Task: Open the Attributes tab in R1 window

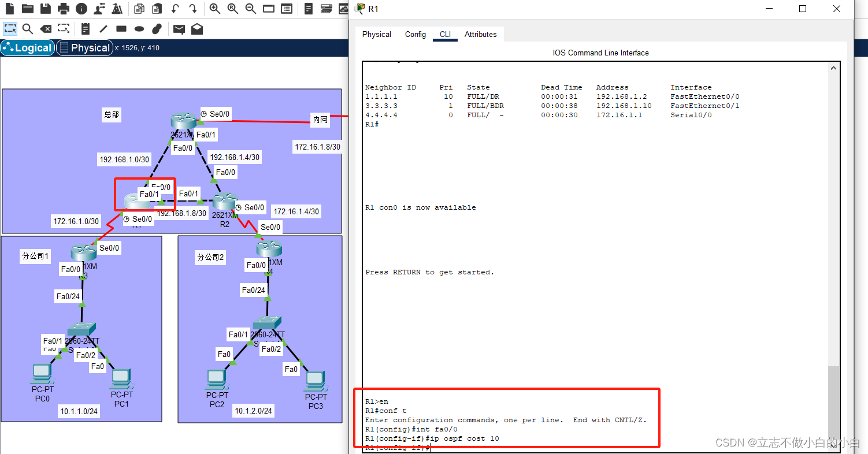Action: coord(480,35)
